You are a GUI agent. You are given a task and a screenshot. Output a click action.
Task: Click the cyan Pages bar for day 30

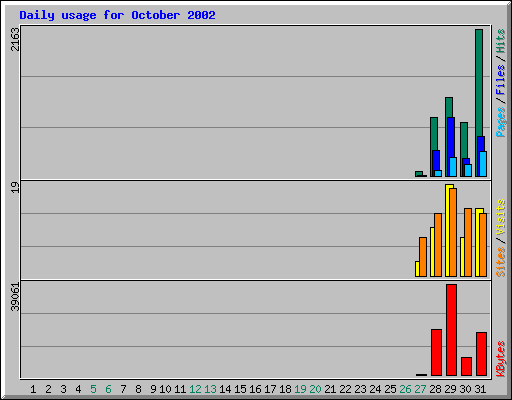pos(468,170)
